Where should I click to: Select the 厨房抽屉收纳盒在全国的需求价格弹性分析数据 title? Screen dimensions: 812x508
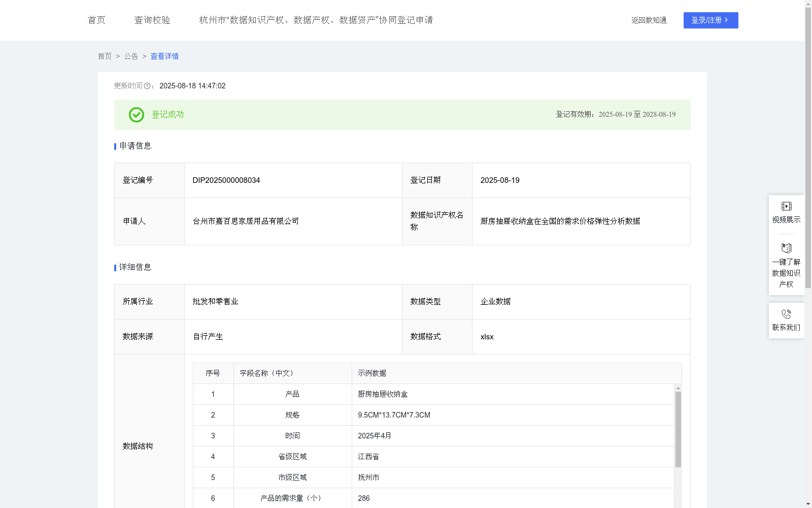click(x=560, y=221)
